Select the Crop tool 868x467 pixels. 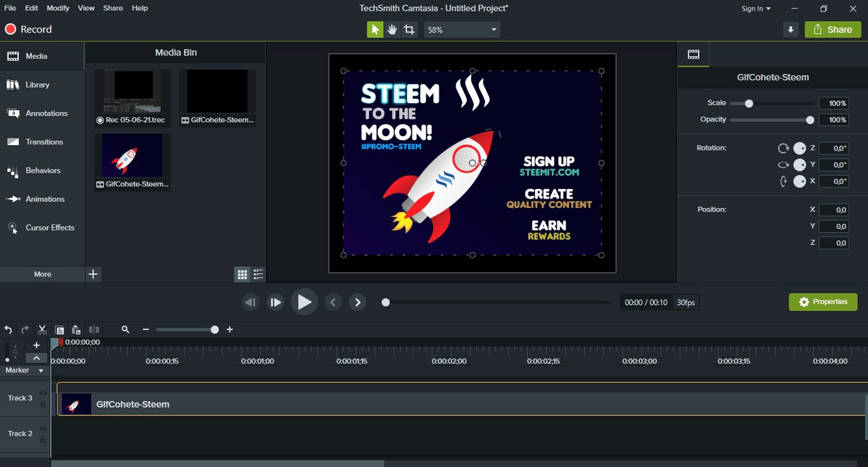[x=409, y=29]
